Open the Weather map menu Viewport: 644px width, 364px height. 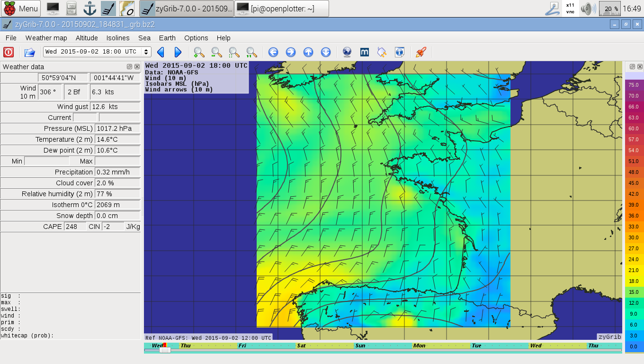[46, 38]
